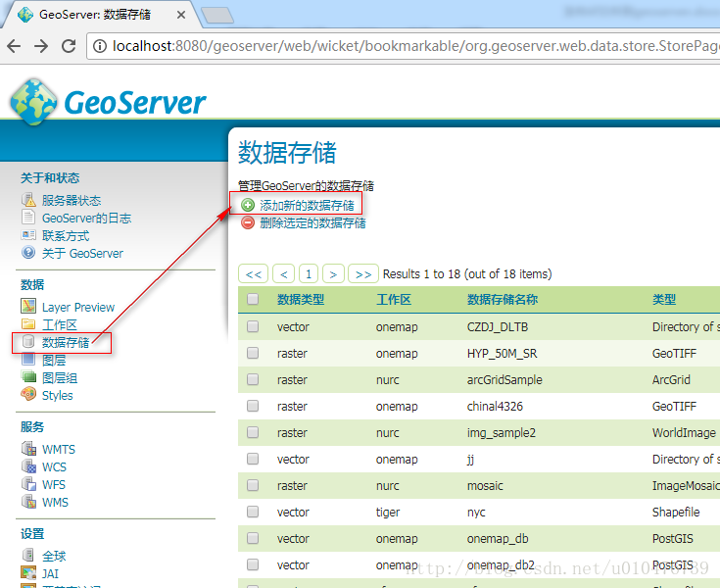Select results page 1
The width and height of the screenshot is (720, 588).
tap(309, 273)
